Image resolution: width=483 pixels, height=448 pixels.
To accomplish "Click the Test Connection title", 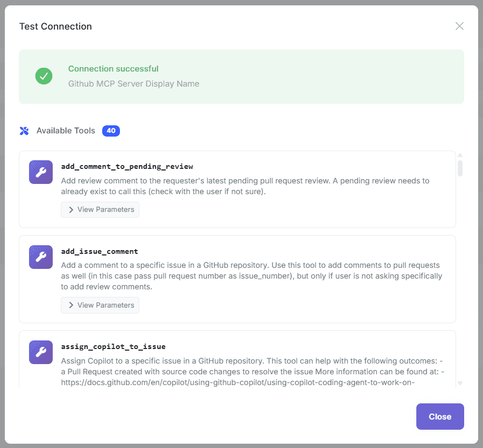I will click(55, 26).
